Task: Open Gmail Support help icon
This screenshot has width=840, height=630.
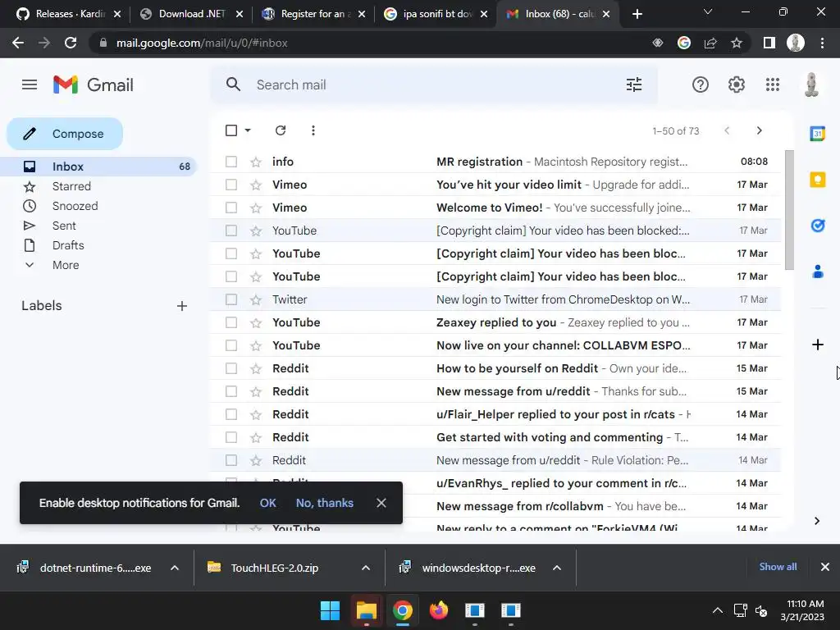Action: 701,84
